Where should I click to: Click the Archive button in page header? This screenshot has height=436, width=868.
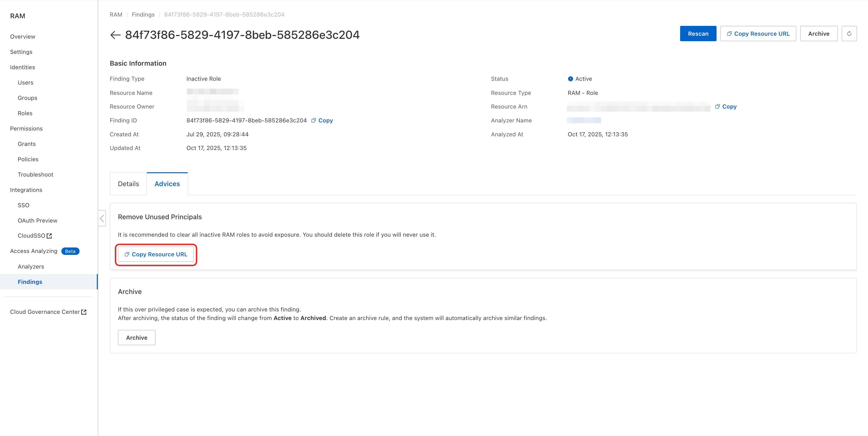[x=818, y=34]
